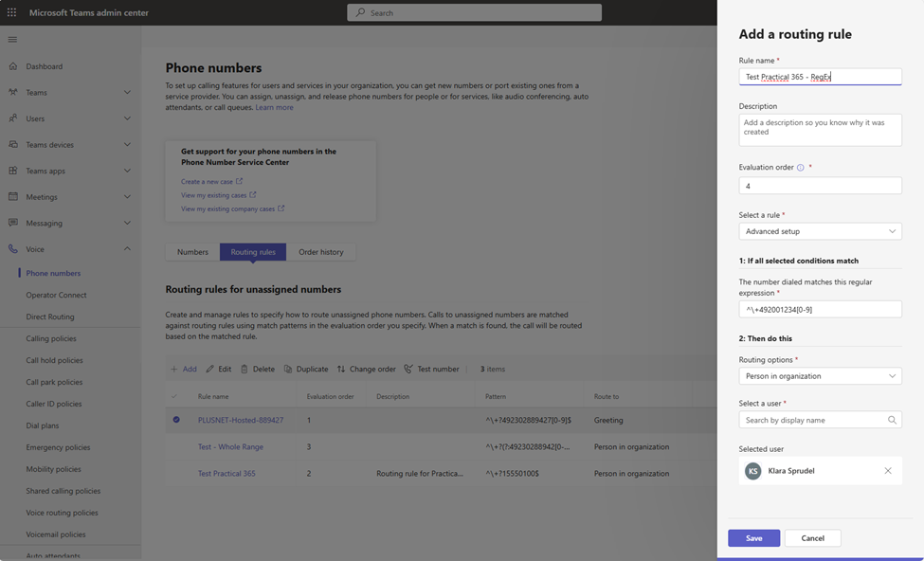Viewport: 924px width, 561px height.
Task: Open Call hold policies in sidebar
Action: (x=54, y=361)
